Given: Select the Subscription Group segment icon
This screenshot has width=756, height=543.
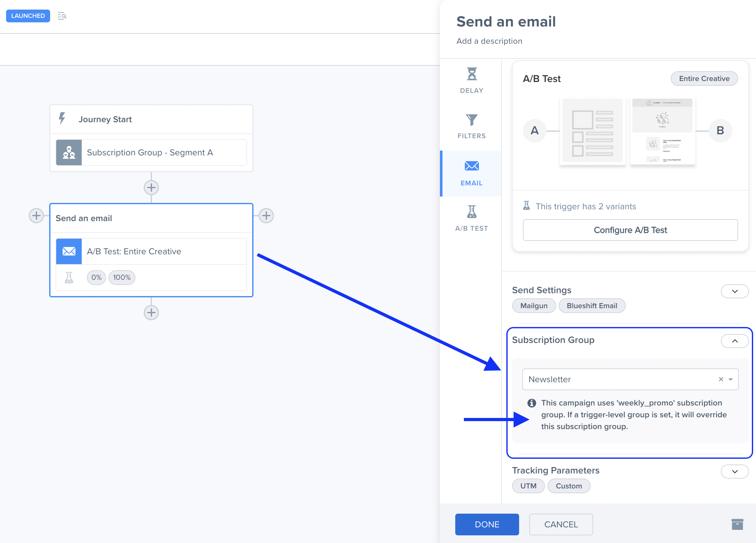Looking at the screenshot, I should pyautogui.click(x=69, y=152).
